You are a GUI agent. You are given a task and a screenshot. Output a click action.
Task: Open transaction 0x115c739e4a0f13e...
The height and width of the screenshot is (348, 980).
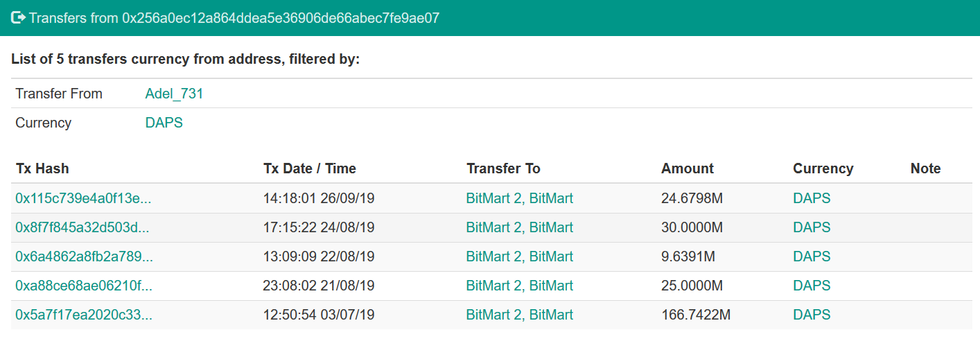[83, 198]
